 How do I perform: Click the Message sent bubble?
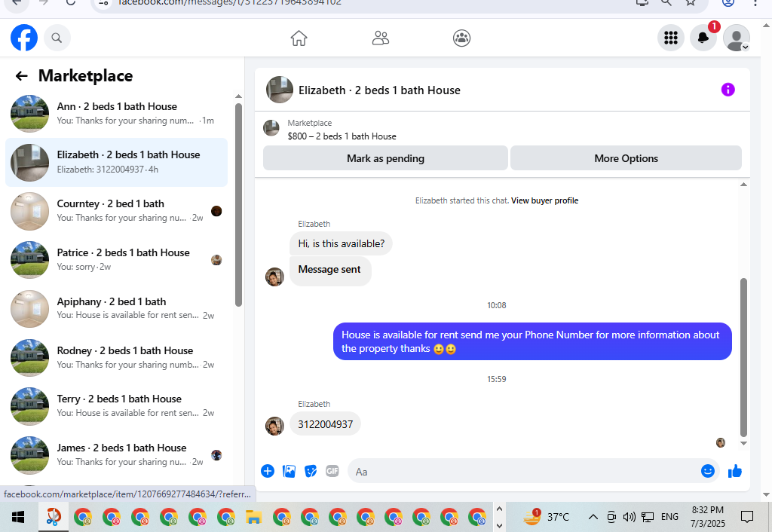coord(330,271)
